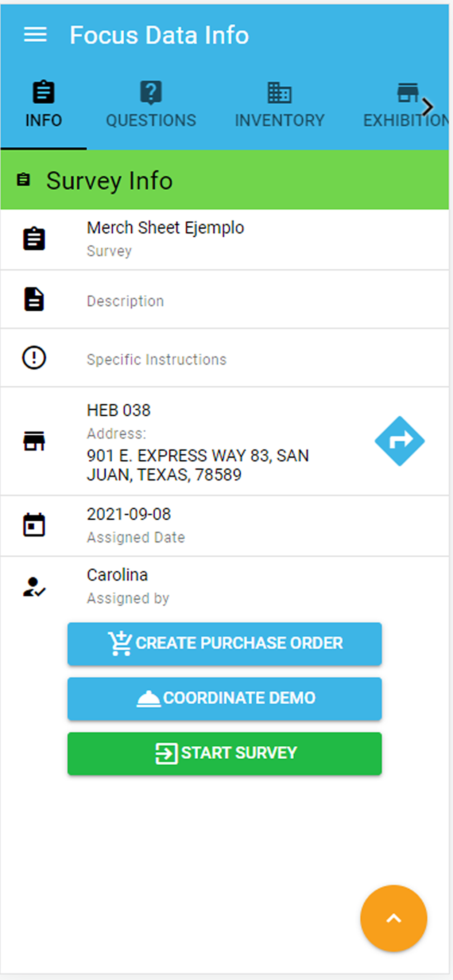Click CREATE PURCHASE ORDER button
This screenshot has height=980, width=453.
[x=225, y=644]
